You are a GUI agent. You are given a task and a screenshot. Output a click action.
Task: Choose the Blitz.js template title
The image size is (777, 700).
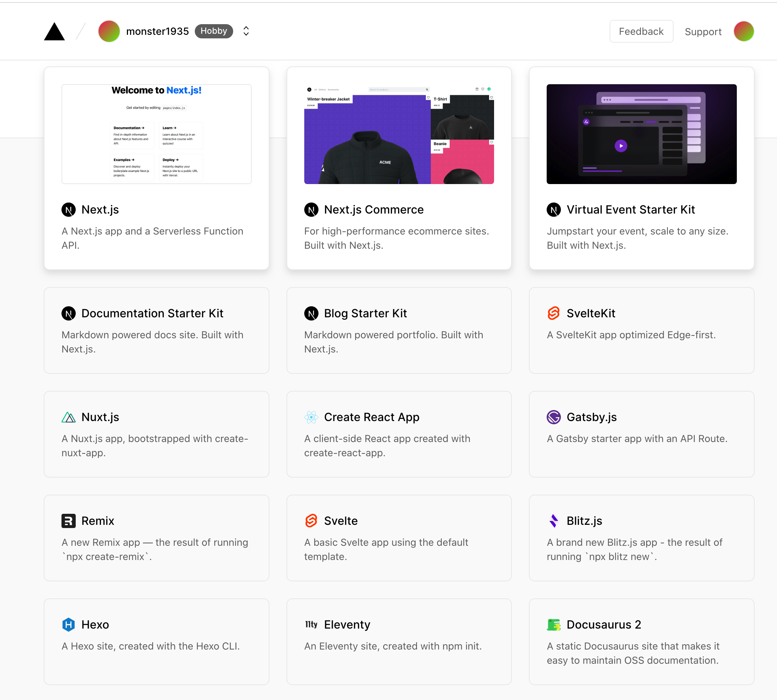(x=584, y=521)
